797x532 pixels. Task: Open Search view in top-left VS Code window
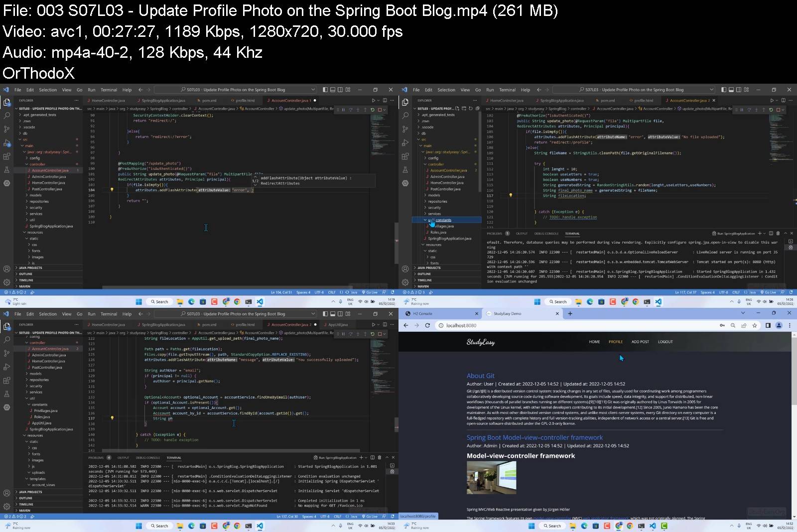tap(7, 115)
